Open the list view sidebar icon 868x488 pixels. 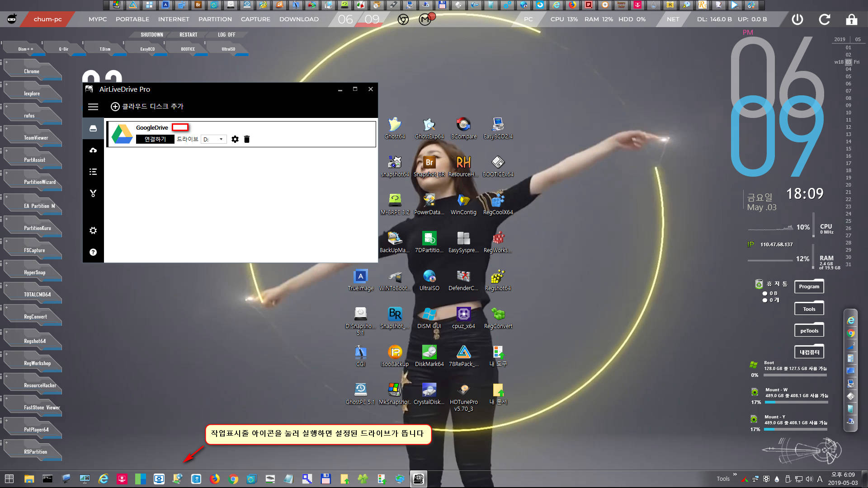pyautogui.click(x=93, y=172)
